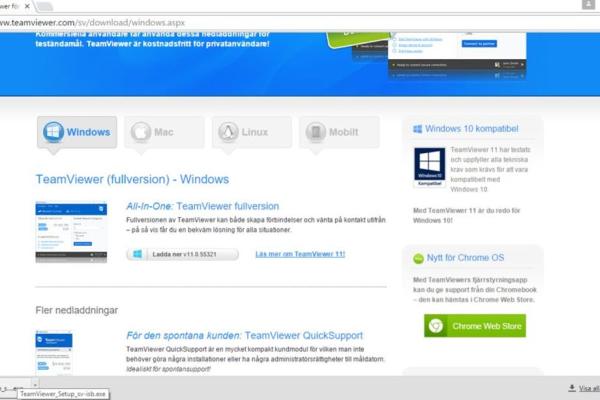Image resolution: width=600 pixels, height=400 pixels.
Task: Click Fler nedladdningar heading
Action: point(77,310)
